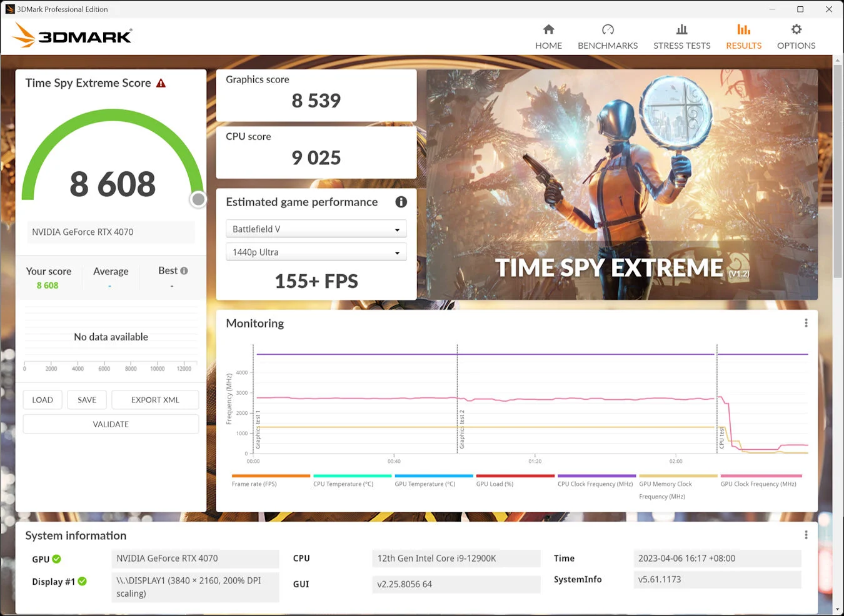The image size is (844, 616).
Task: Click the Graphics test 2 marker in chart
Action: [x=462, y=429]
